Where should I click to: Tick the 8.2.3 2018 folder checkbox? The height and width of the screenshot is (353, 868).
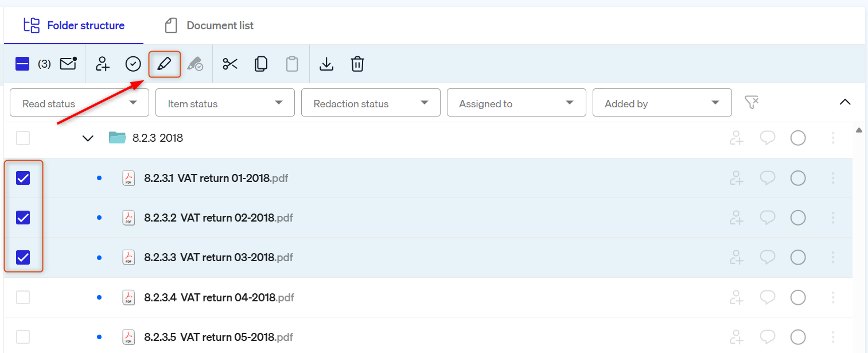point(23,138)
